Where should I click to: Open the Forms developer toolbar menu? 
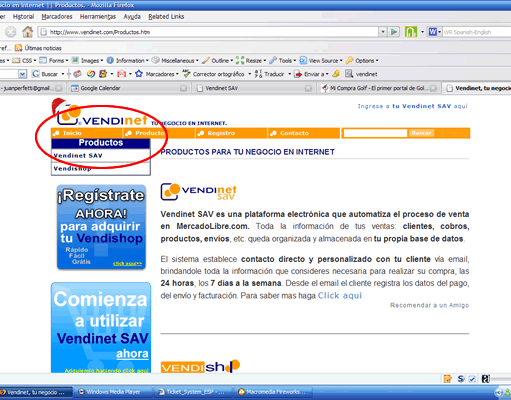tap(53, 60)
